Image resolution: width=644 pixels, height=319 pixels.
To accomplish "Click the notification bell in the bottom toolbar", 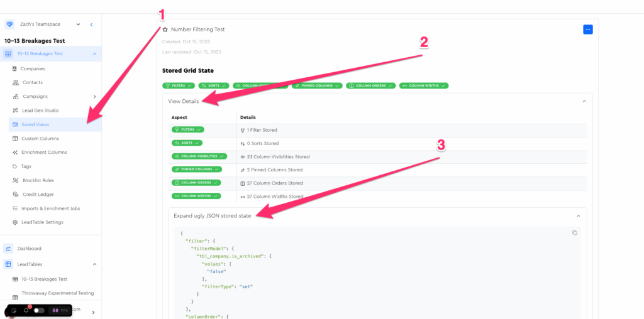I will pos(26,310).
